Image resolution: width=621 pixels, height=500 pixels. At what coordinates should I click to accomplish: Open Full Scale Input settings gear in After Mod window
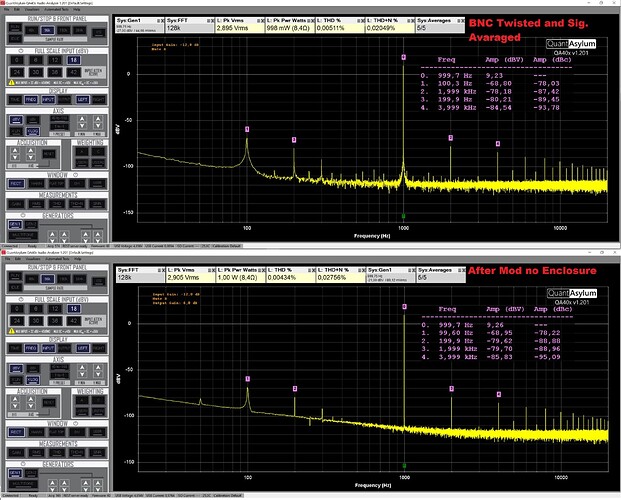(x=21, y=300)
